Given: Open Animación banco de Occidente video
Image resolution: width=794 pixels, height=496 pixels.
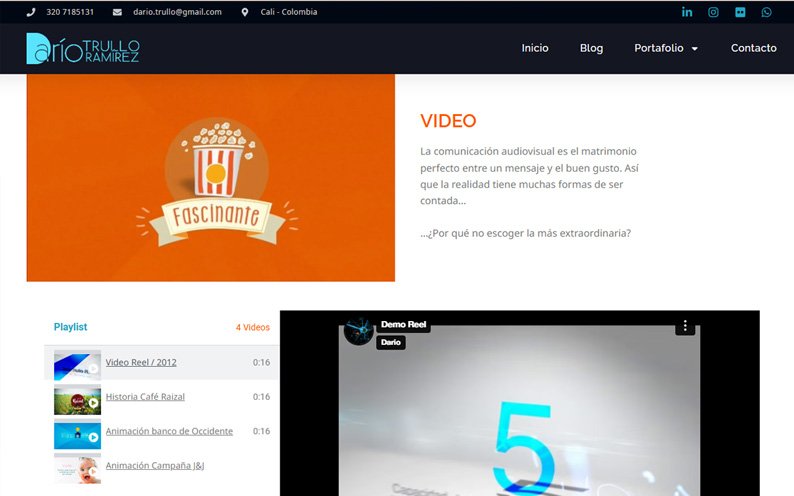Looking at the screenshot, I should coord(169,431).
